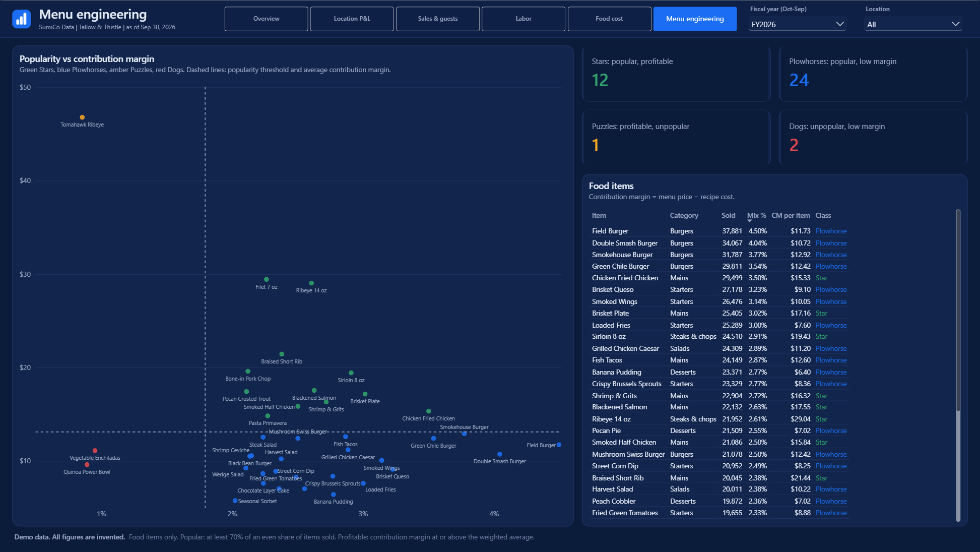This screenshot has height=552, width=980.
Task: Select the Menu engineering tab
Action: (695, 19)
